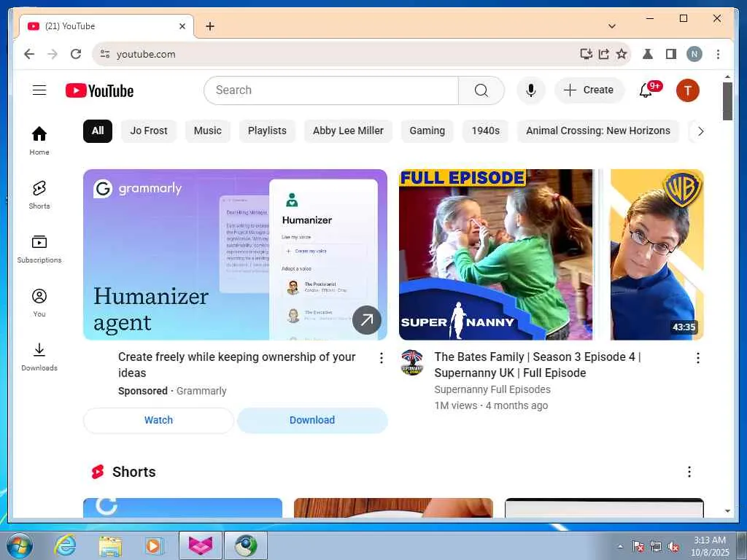The width and height of the screenshot is (747, 560).
Task: Open the Windows Start button
Action: point(19,545)
